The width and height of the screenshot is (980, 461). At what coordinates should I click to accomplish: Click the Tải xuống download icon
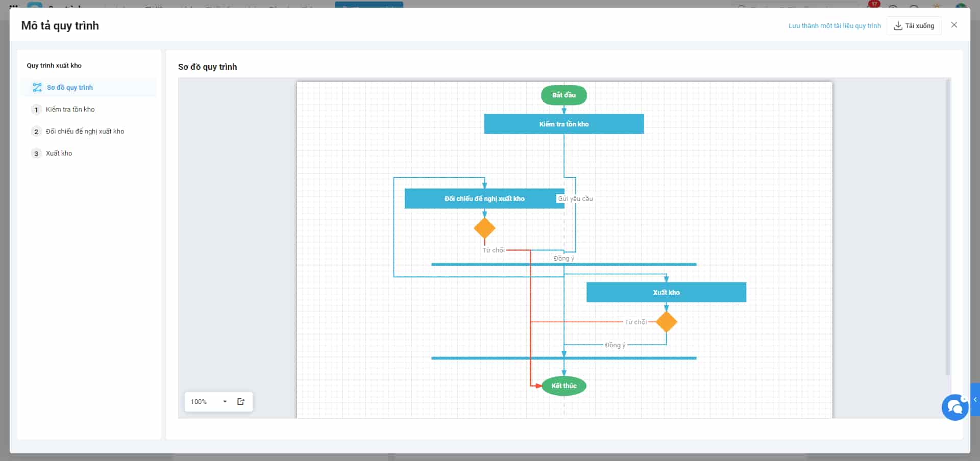click(x=898, y=25)
